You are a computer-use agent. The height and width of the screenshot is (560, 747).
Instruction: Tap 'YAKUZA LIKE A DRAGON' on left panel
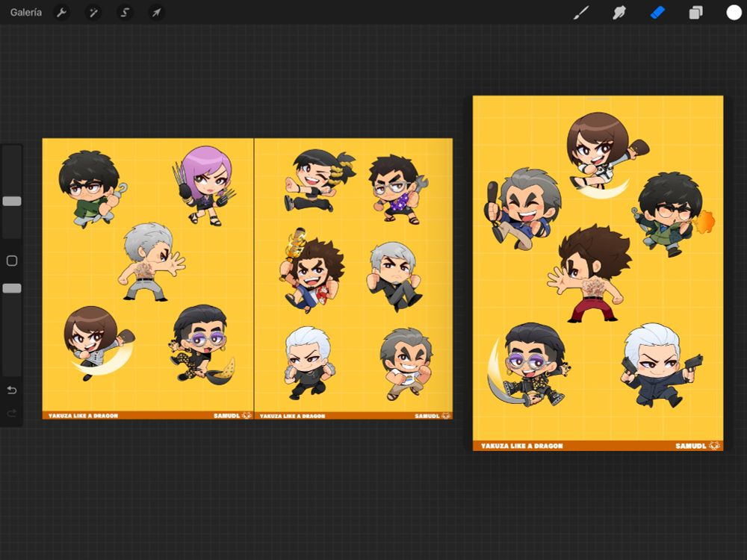(83, 416)
